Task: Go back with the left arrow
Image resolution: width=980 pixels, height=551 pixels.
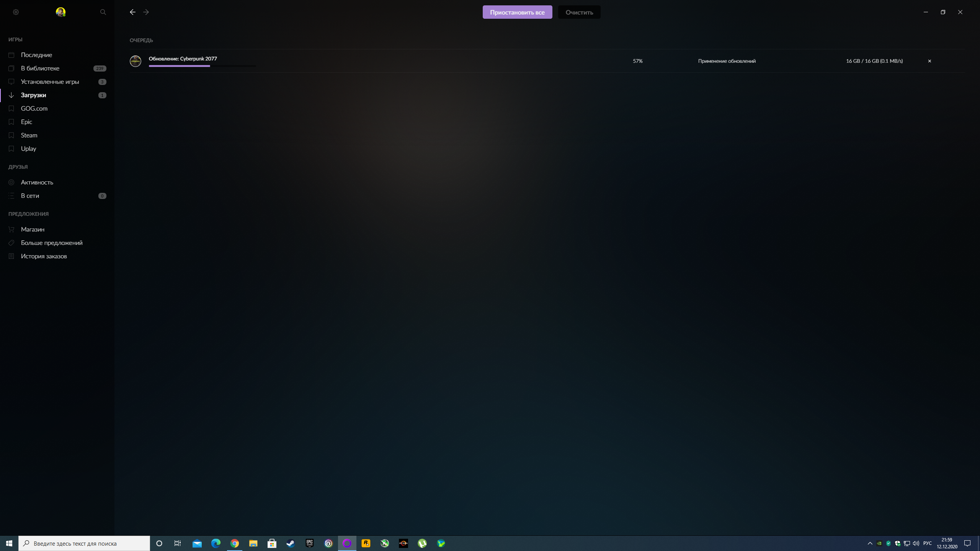Action: (x=132, y=12)
